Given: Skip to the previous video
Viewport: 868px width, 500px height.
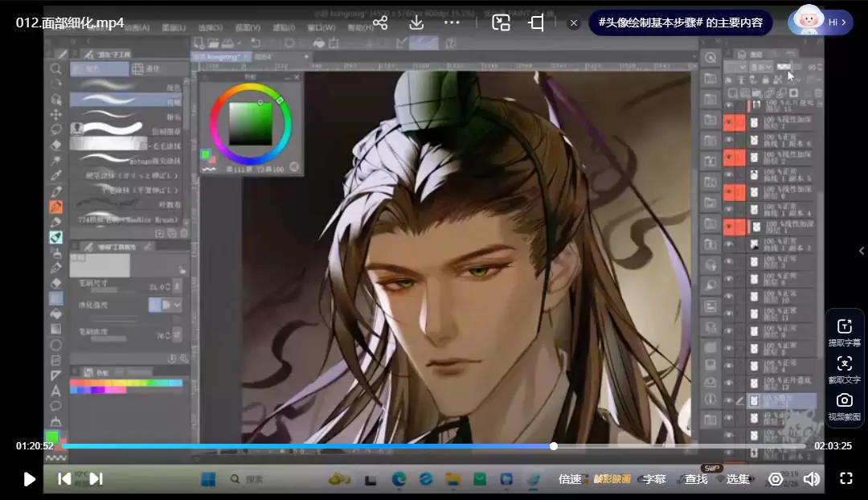Looking at the screenshot, I should [x=64, y=479].
